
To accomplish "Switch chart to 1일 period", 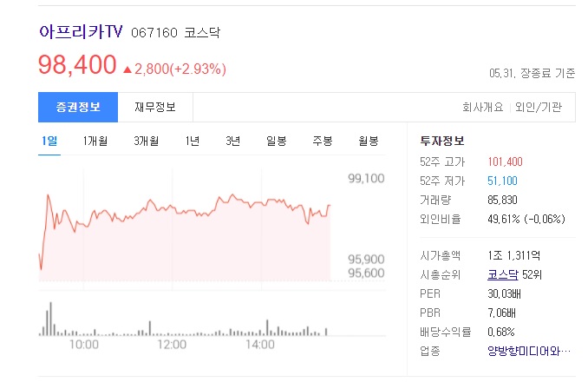I will [49, 142].
